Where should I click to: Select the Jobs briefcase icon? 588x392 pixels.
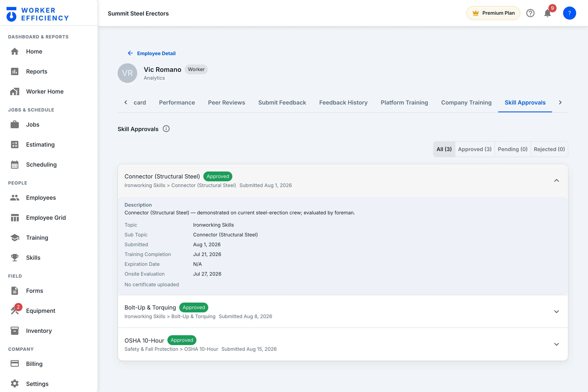[x=14, y=125]
